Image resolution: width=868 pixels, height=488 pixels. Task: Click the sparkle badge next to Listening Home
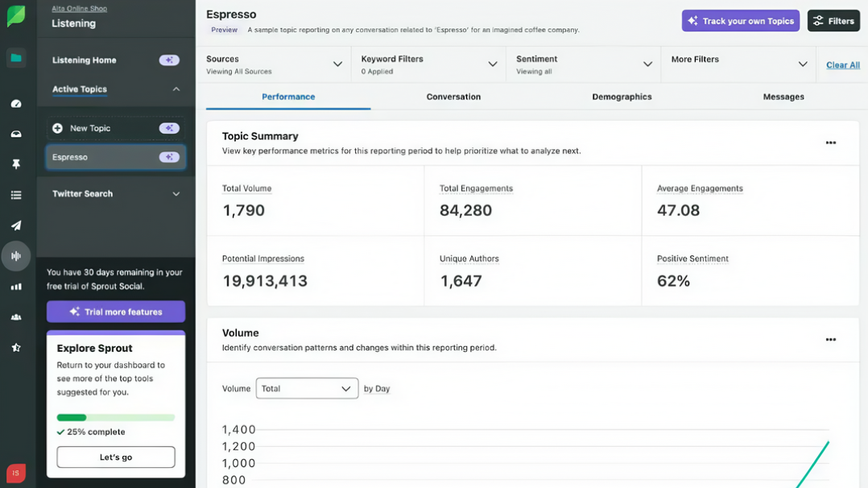point(169,60)
